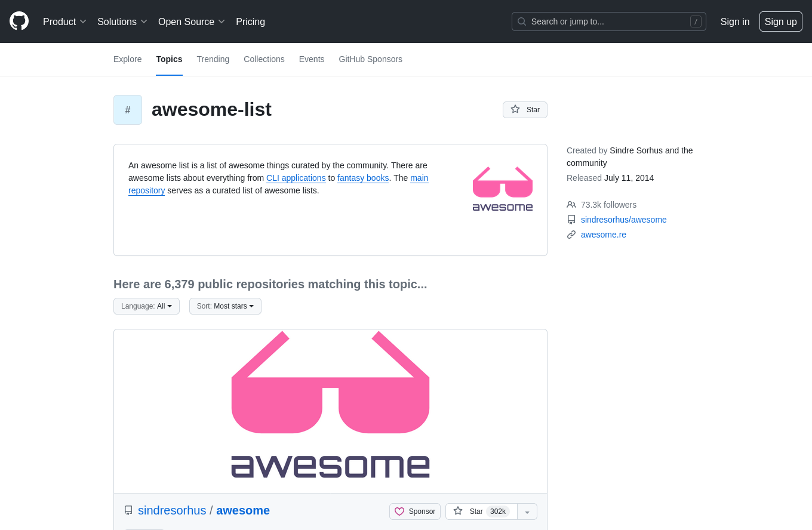812x530 pixels.
Task: Expand the Product menu
Action: coord(64,21)
